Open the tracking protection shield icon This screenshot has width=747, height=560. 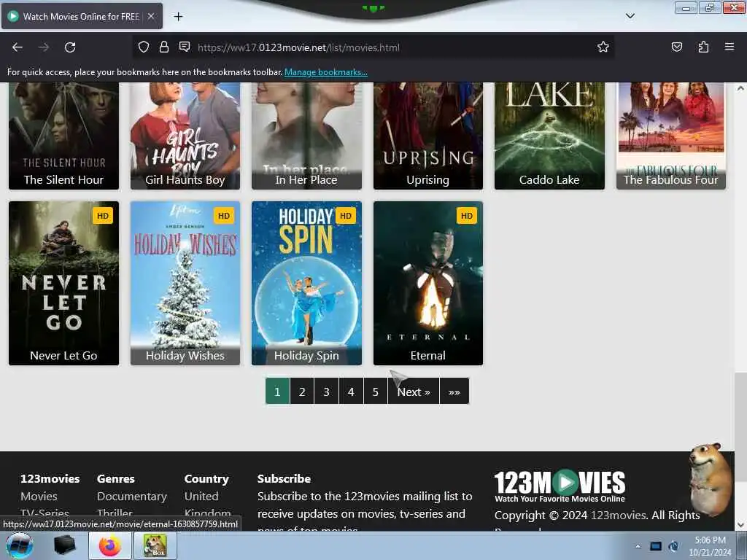point(144,47)
